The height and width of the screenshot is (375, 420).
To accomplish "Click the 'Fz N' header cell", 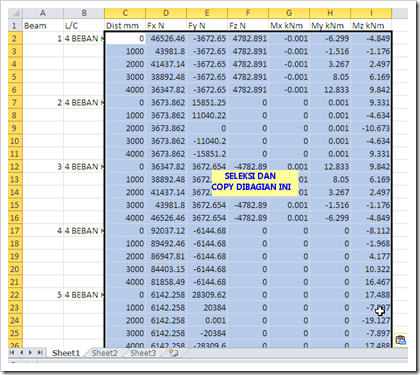I will tap(248, 26).
